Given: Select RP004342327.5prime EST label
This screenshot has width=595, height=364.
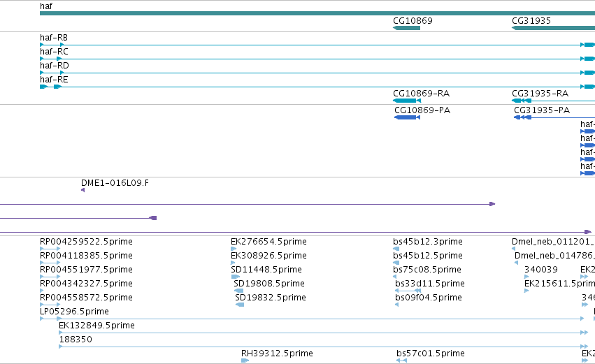Looking at the screenshot, I should pyautogui.click(x=86, y=284).
